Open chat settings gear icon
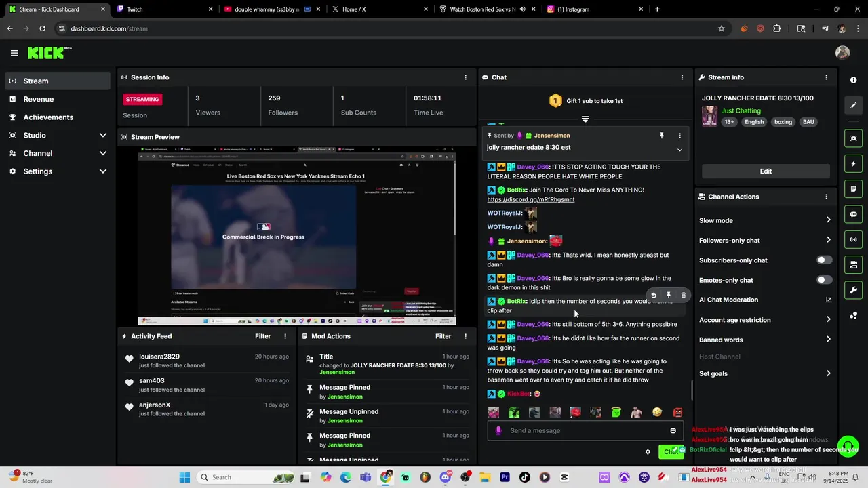This screenshot has height=488, width=868. [648, 452]
